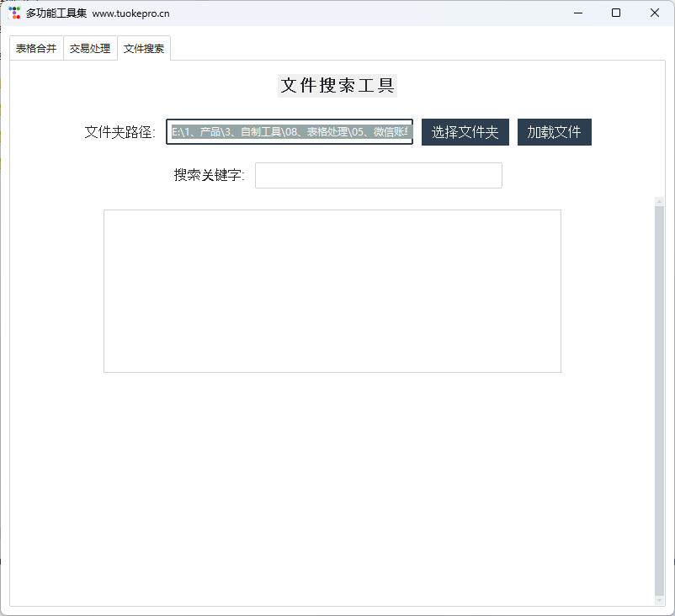Click the 选择文件夹 button

[465, 132]
